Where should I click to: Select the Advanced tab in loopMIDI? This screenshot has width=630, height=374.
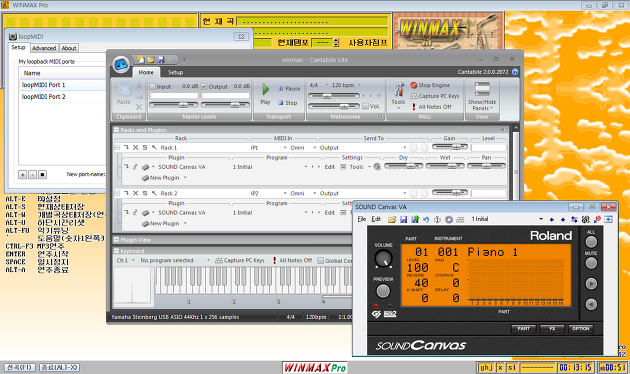click(44, 48)
